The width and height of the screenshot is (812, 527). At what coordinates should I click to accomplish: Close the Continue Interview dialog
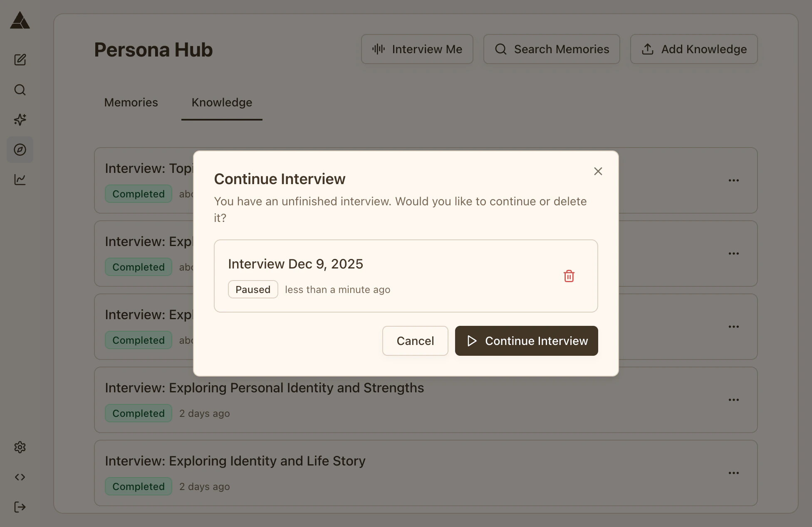pyautogui.click(x=598, y=171)
